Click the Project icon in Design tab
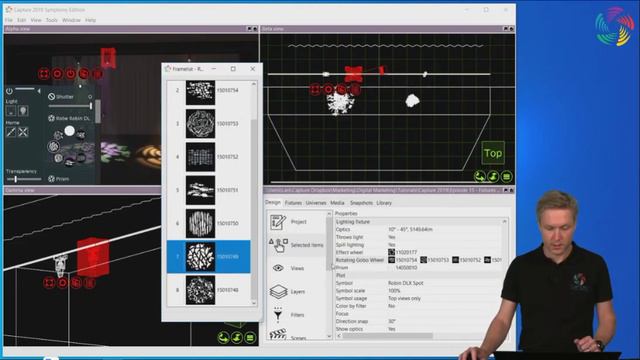Image resolution: width=640 pixels, height=360 pixels. click(x=278, y=222)
